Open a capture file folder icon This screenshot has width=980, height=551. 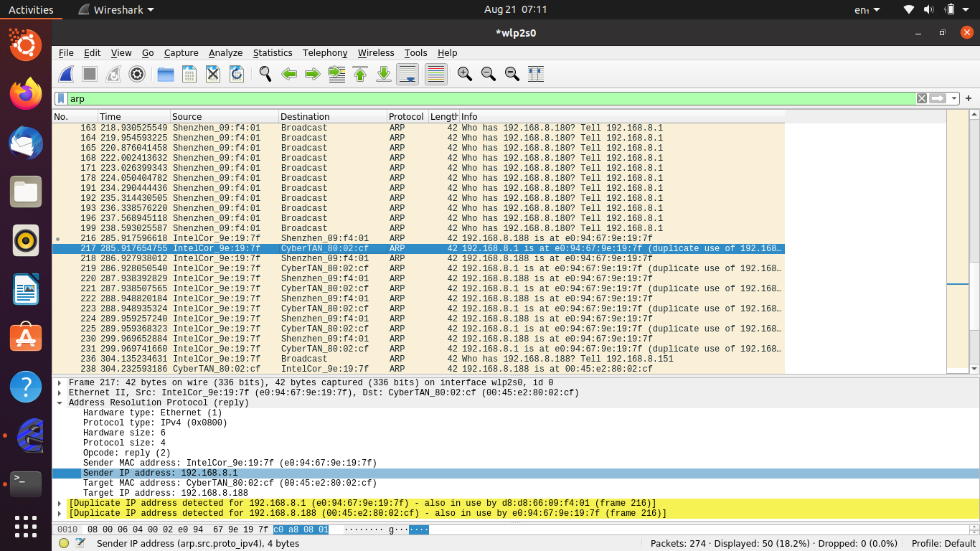tap(166, 74)
